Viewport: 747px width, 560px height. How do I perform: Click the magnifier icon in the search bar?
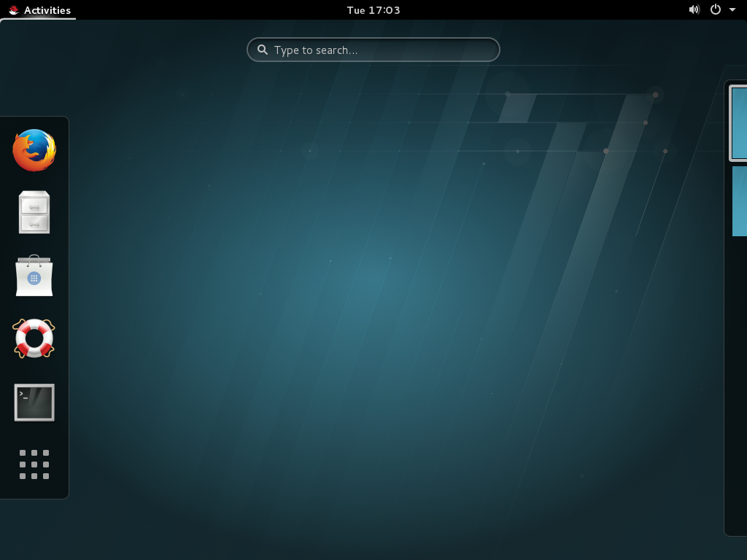(x=263, y=50)
